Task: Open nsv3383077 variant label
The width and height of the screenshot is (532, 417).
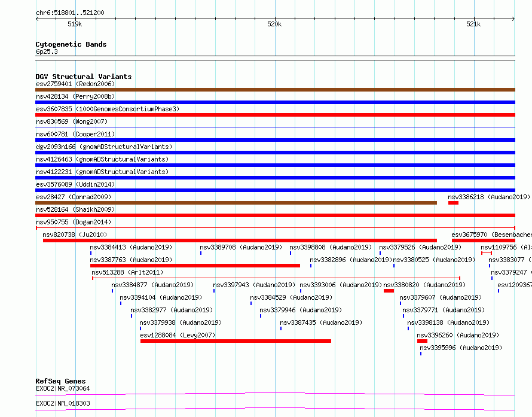Action: click(510, 260)
